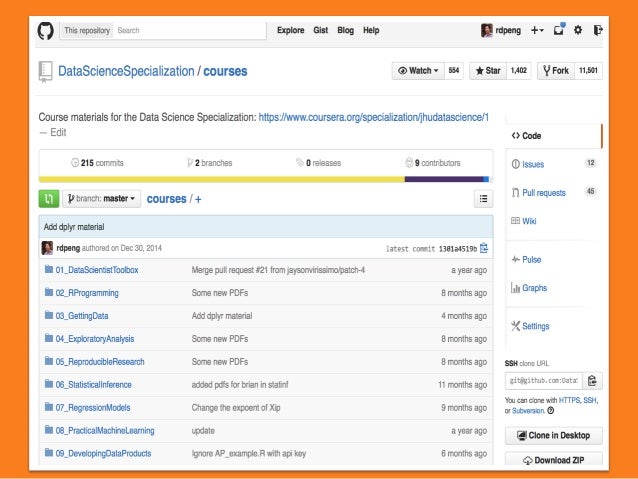
Task: Open the plus create-new menu
Action: pos(537,30)
